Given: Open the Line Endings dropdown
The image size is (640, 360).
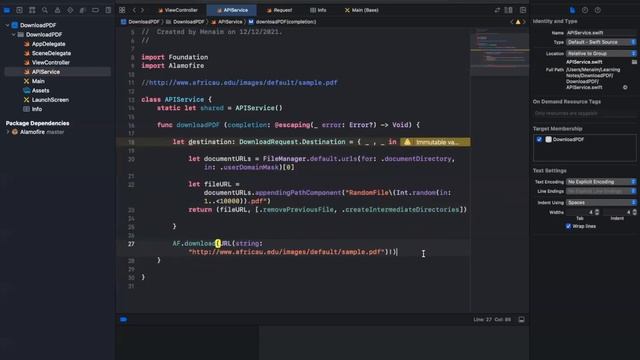Looking at the screenshot, I should coord(601,191).
